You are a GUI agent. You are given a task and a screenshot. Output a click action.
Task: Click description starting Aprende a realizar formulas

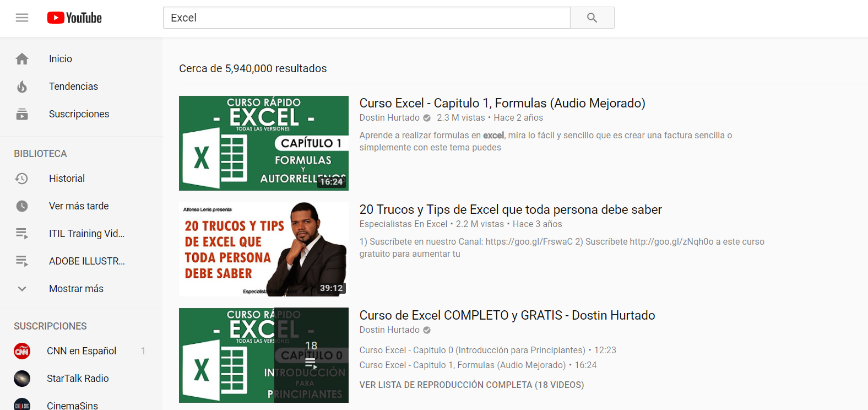546,142
